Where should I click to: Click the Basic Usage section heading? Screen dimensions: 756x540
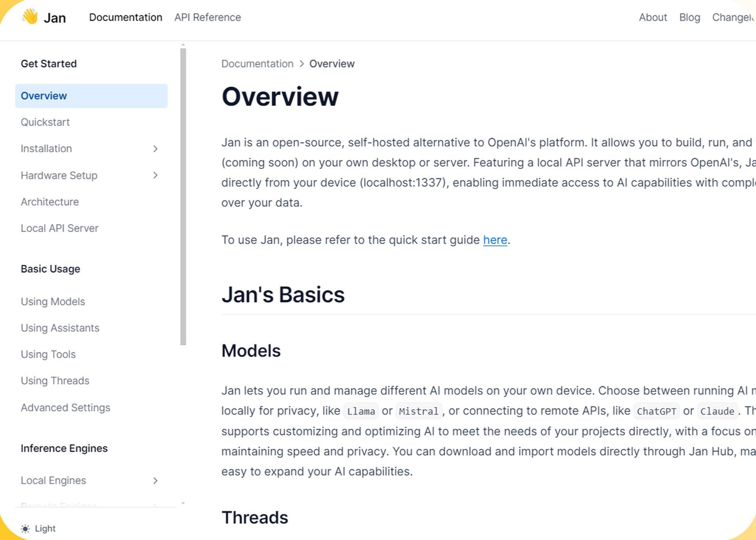click(x=50, y=269)
